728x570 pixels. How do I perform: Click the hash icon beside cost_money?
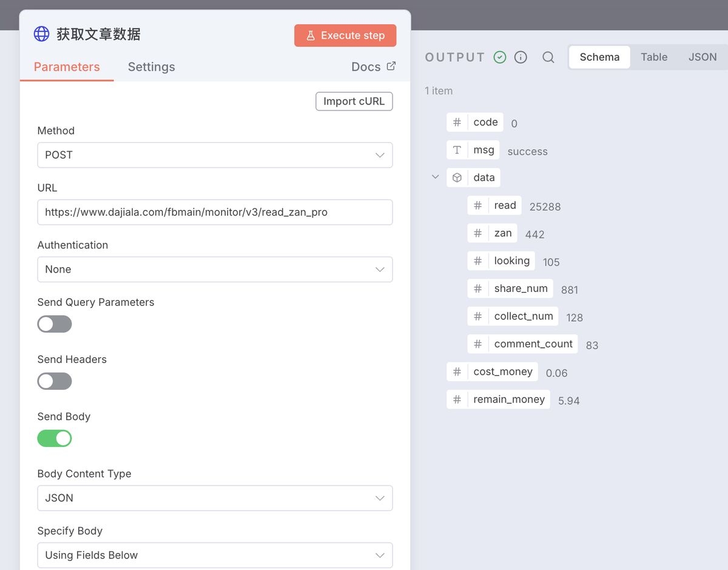click(x=457, y=372)
